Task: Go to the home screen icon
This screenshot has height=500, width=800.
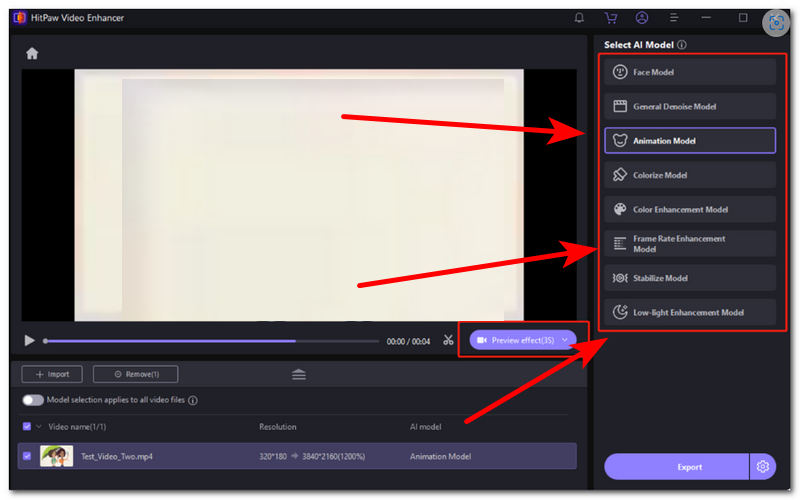Action: click(x=32, y=54)
